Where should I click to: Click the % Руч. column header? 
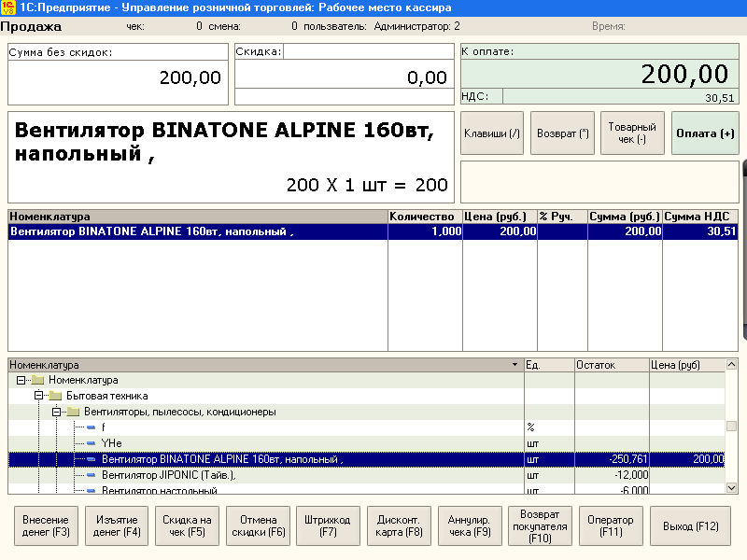coord(562,217)
